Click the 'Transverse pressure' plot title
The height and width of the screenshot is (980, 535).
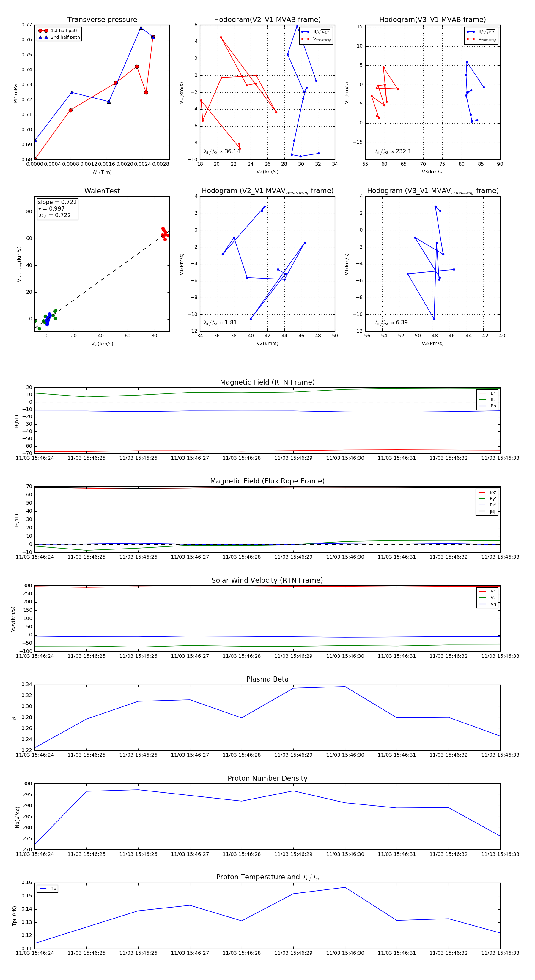(x=102, y=20)
